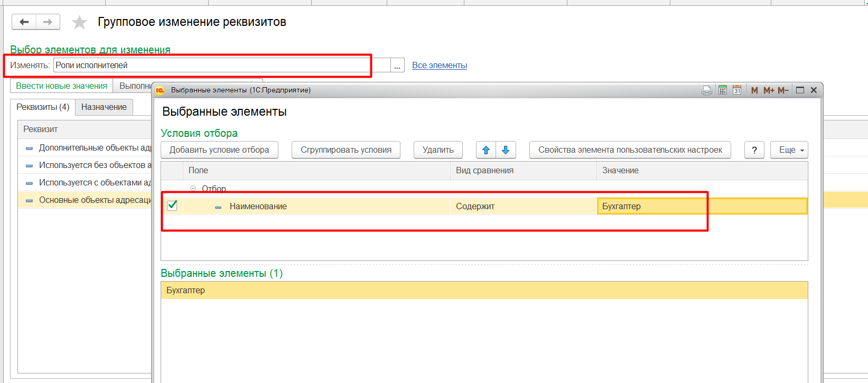Screen dimensions: 868x383
Task: Click the Сгруппировать условия button
Action: coord(346,150)
